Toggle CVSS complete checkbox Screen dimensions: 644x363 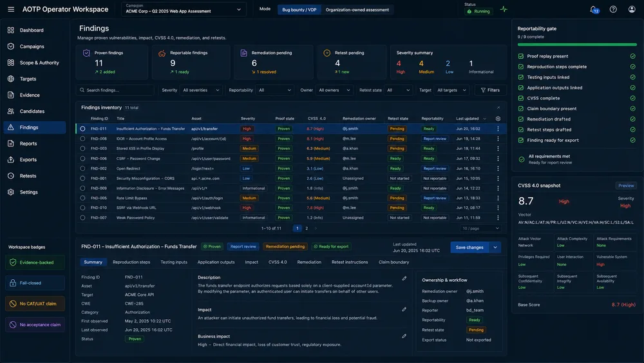point(521,98)
